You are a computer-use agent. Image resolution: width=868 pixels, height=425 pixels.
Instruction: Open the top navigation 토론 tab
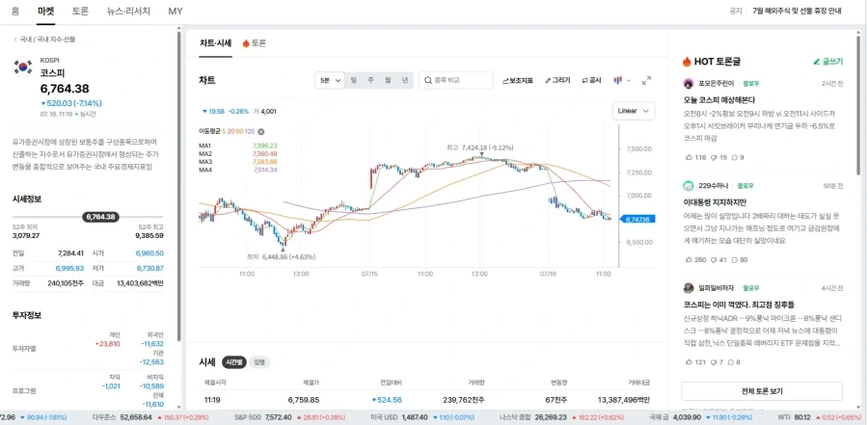tap(80, 11)
